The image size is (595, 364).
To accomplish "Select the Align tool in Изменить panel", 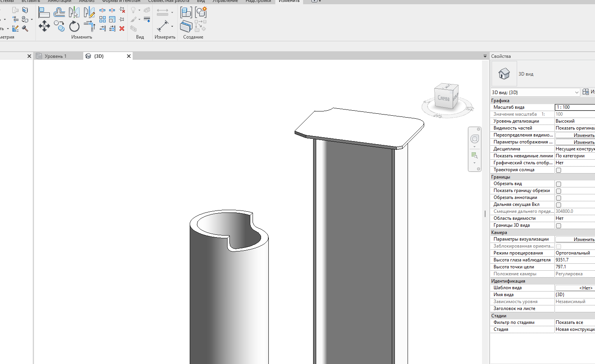I will (x=44, y=12).
